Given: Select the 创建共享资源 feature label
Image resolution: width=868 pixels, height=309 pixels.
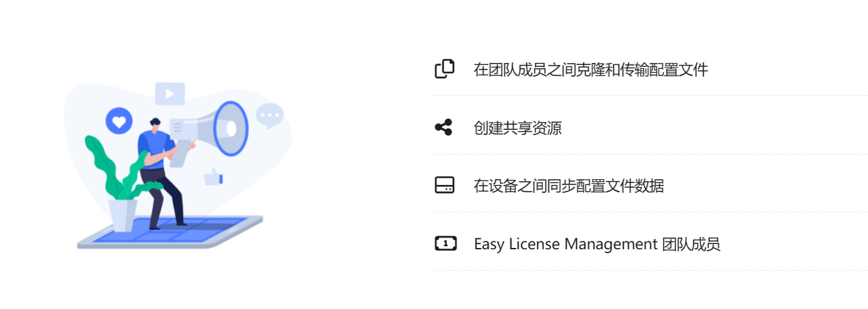Looking at the screenshot, I should point(517,128).
